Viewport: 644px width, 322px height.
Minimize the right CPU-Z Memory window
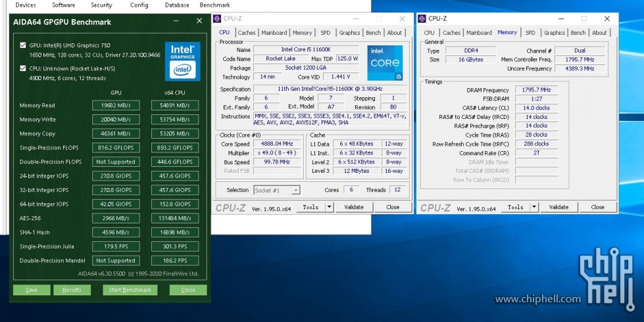(x=562, y=19)
